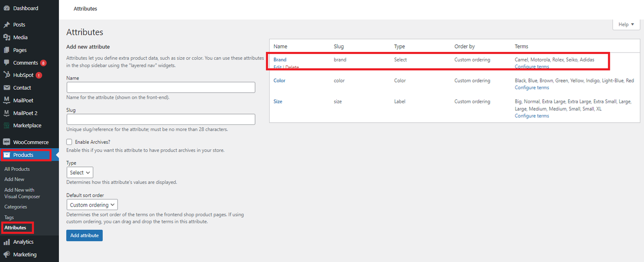Open the Size attribute link
This screenshot has width=644, height=262.
click(x=278, y=101)
